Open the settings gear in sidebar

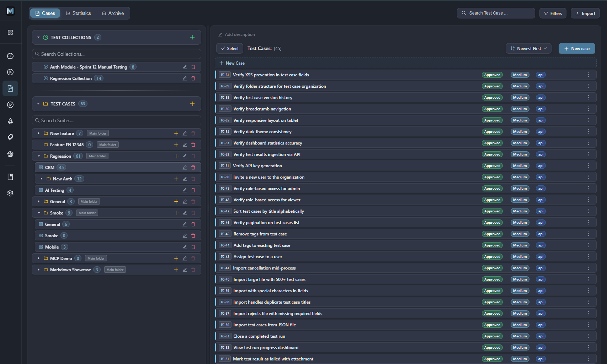(x=10, y=193)
